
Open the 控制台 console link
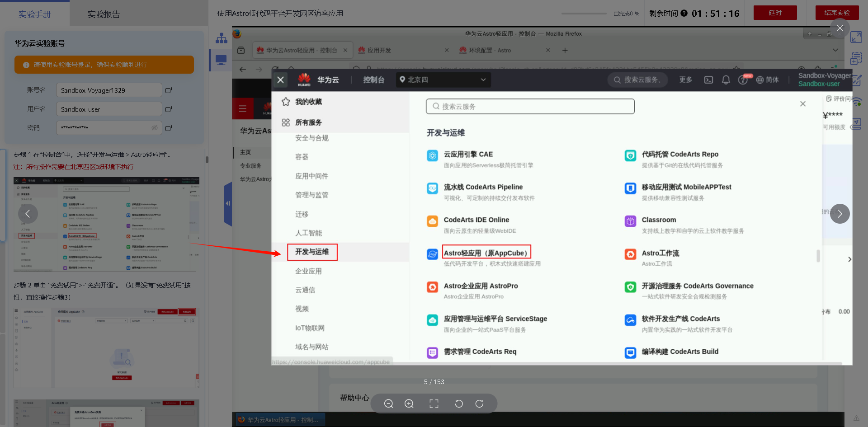(374, 80)
